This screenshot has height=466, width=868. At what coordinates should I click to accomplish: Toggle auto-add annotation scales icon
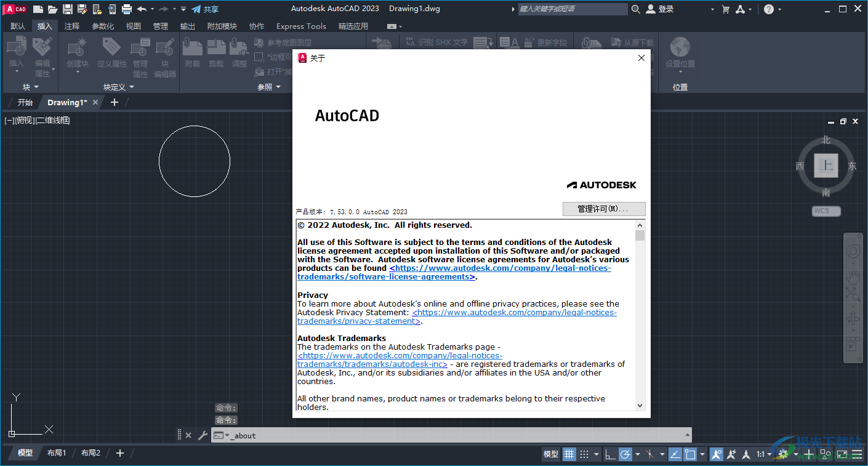[x=731, y=454]
